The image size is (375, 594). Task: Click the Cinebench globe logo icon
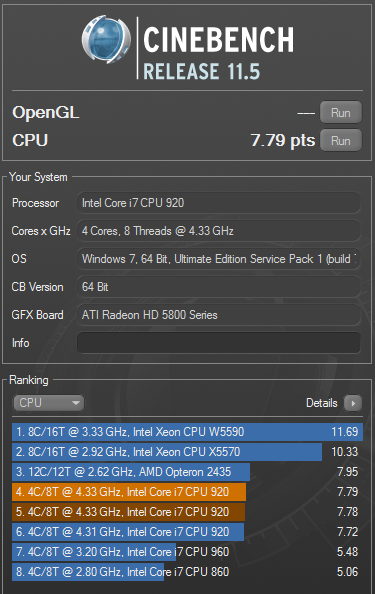[x=106, y=39]
